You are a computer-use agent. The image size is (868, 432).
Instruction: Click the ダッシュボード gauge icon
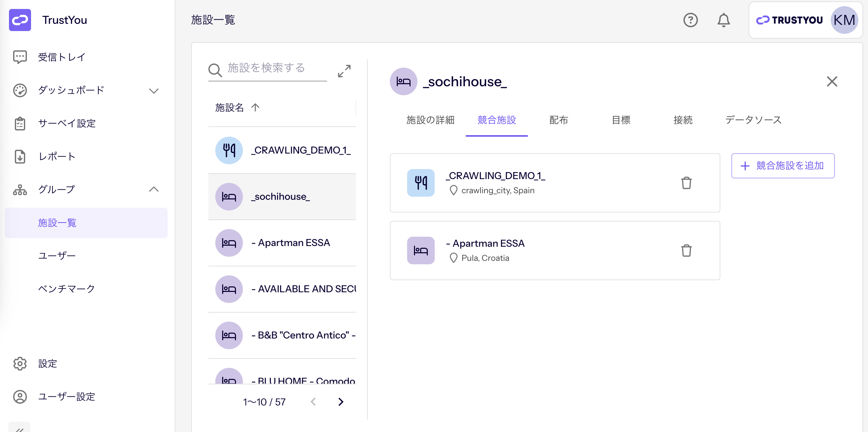pyautogui.click(x=20, y=90)
